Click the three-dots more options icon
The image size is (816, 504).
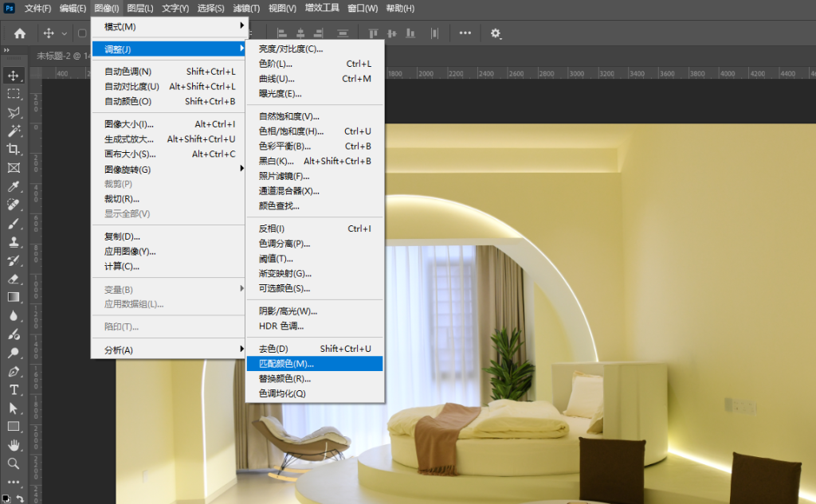point(465,33)
